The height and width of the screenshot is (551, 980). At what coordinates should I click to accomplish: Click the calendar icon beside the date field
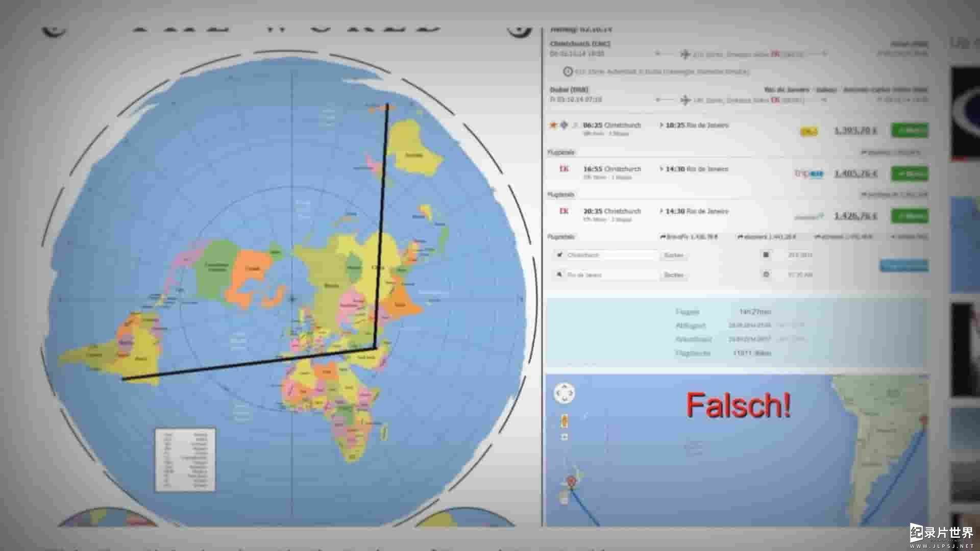click(766, 255)
